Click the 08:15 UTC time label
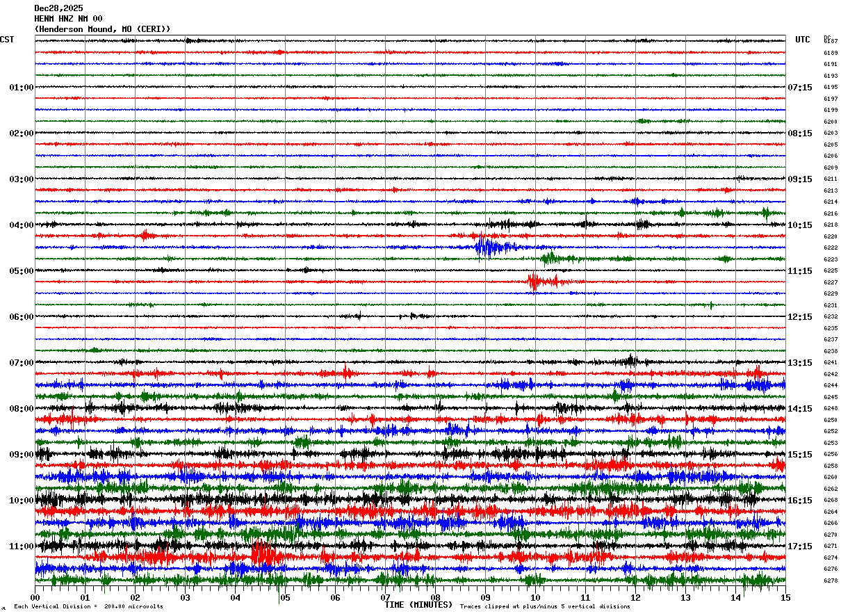This screenshot has height=616, width=841. click(800, 133)
